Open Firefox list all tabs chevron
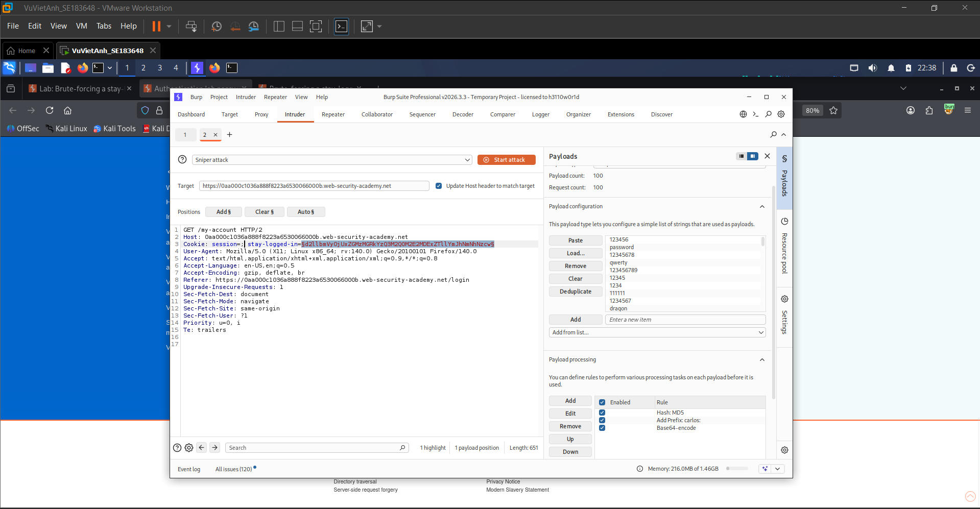 903,88
